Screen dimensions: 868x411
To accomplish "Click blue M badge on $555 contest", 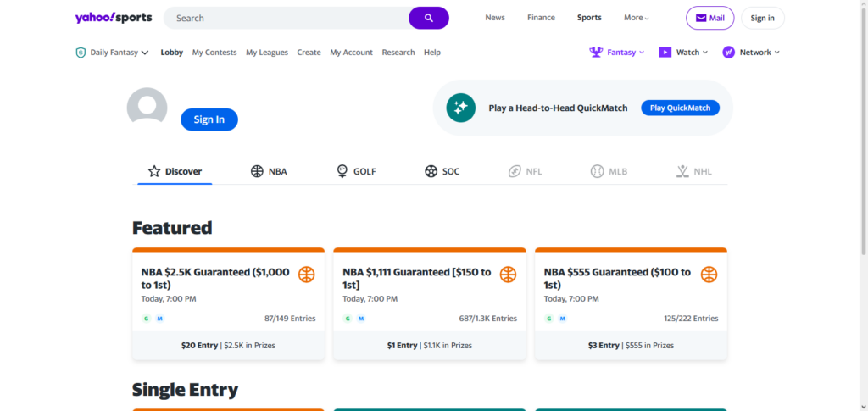I will [x=563, y=319].
